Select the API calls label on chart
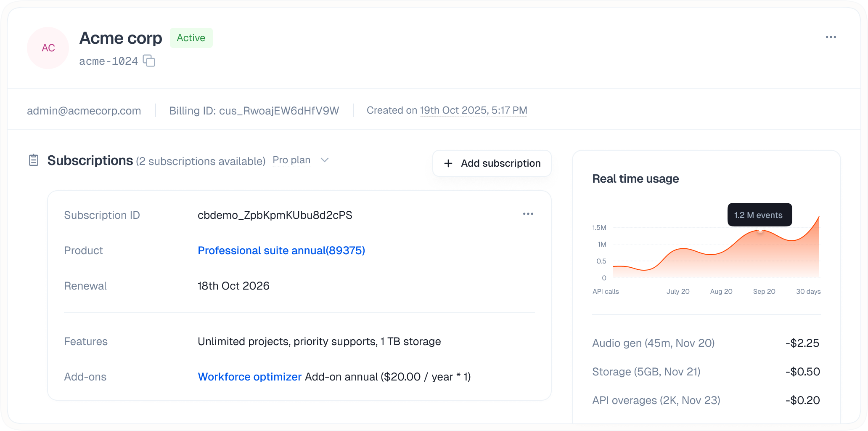The width and height of the screenshot is (868, 431). (x=606, y=291)
